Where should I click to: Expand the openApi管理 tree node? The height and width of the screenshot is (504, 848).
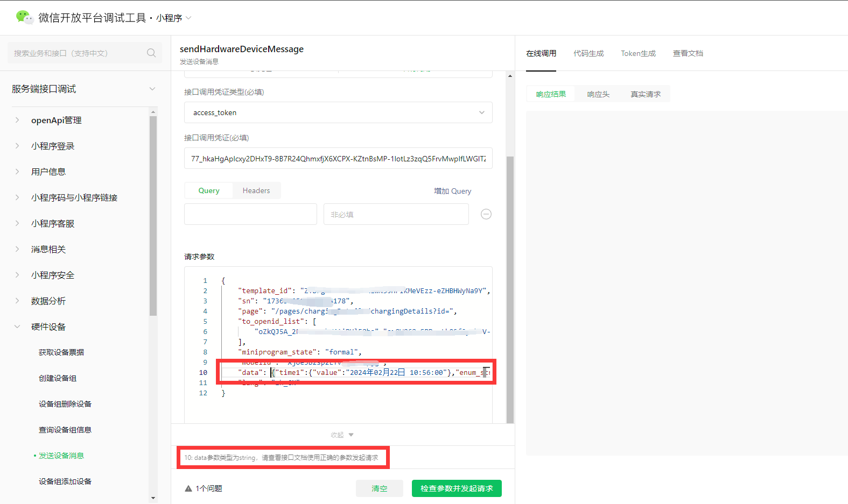tap(17, 120)
